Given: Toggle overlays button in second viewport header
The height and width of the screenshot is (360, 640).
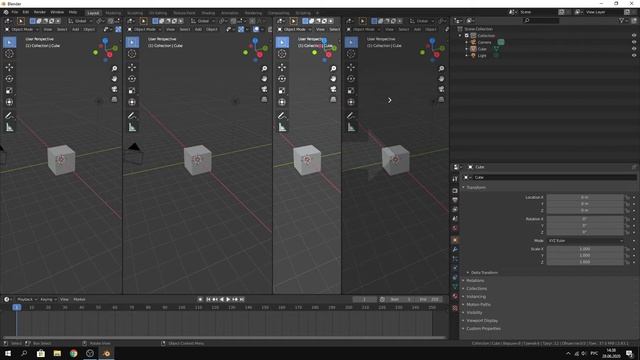Looking at the screenshot, I should tap(256, 29).
